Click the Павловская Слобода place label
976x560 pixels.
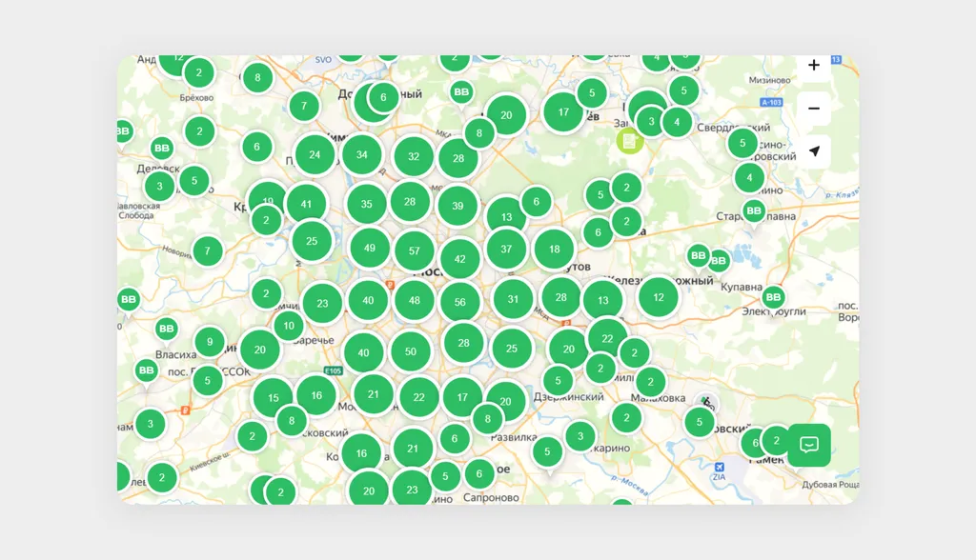pyautogui.click(x=138, y=210)
